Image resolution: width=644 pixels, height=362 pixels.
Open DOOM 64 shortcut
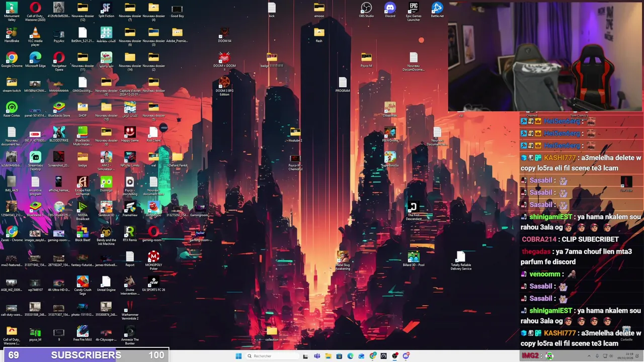click(x=224, y=35)
